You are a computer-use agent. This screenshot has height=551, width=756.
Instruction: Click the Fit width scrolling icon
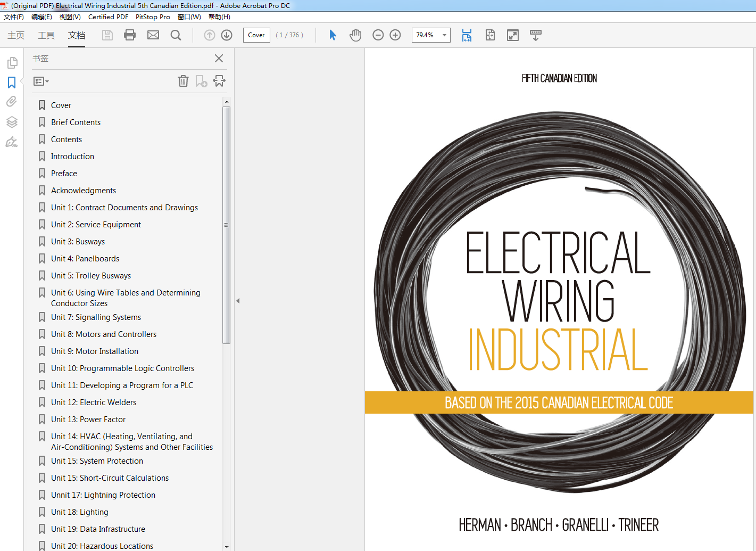pos(467,35)
